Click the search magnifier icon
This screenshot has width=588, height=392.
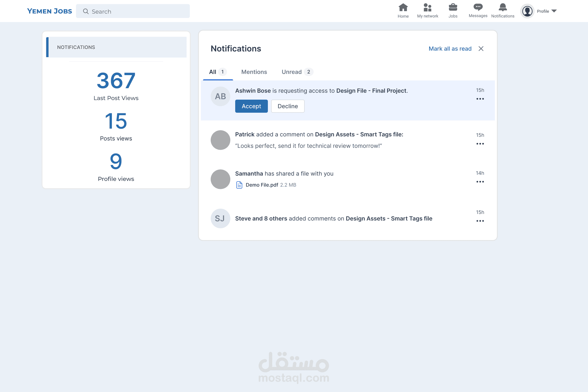(x=86, y=11)
